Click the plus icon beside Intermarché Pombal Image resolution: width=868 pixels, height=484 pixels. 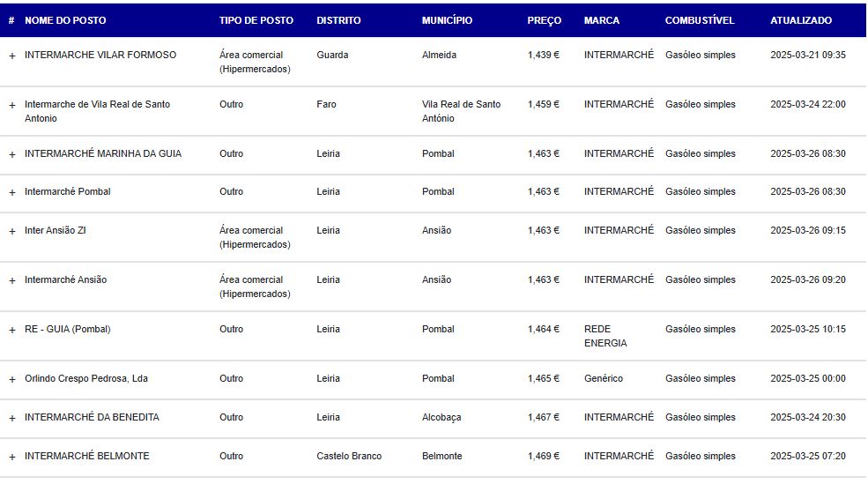[x=12, y=192]
